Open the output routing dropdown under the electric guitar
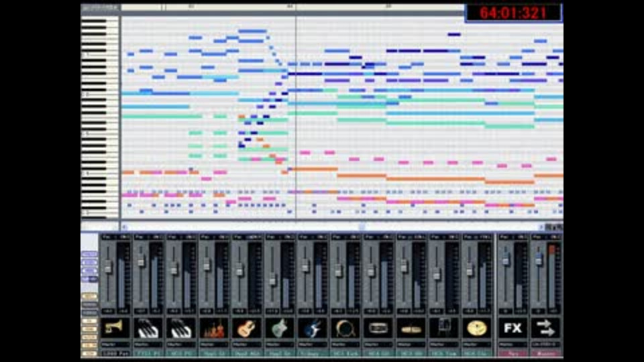 [280, 345]
